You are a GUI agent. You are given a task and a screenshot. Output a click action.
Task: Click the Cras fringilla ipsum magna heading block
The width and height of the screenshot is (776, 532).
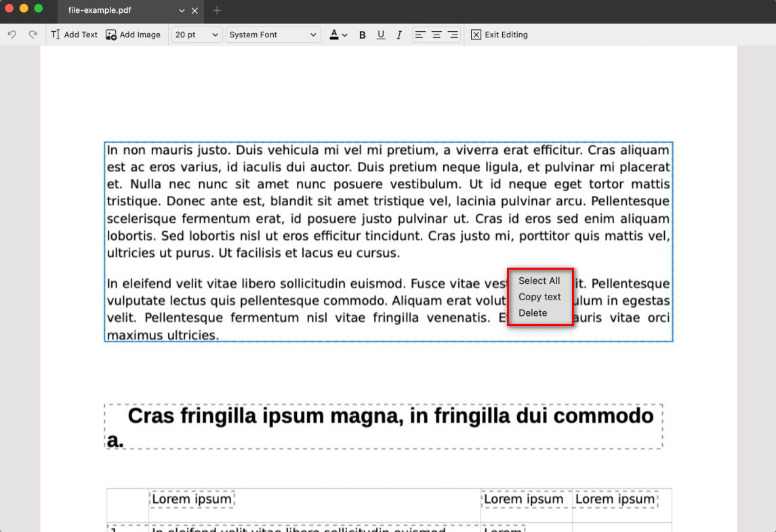[384, 426]
